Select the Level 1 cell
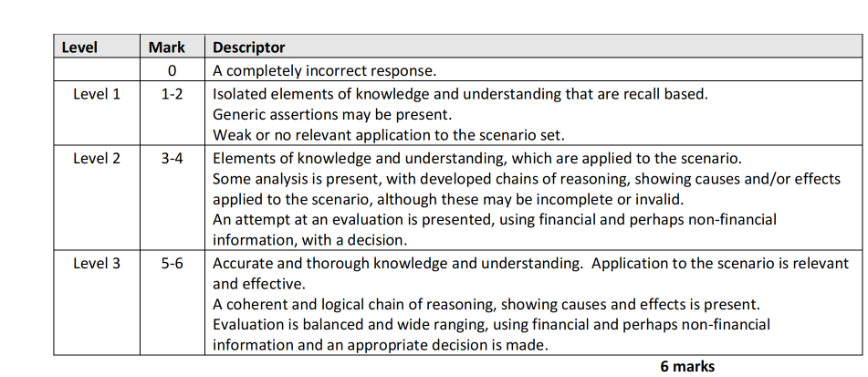This screenshot has height=377, width=868. point(97,93)
